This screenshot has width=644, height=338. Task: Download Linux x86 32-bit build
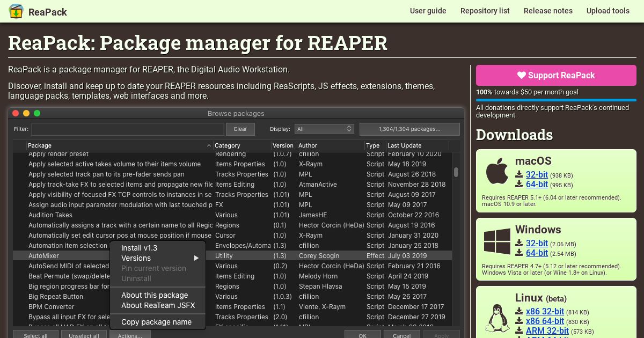(x=545, y=312)
